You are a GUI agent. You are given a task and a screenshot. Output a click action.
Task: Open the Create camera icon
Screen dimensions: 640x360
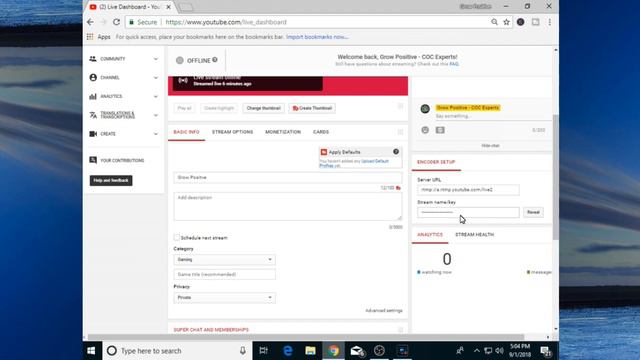pyautogui.click(x=93, y=134)
